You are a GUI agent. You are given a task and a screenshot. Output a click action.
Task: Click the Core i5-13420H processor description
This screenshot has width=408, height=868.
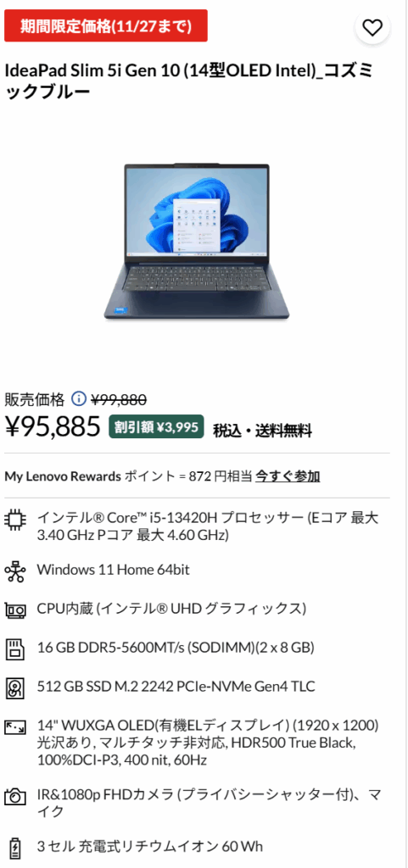pos(208,526)
